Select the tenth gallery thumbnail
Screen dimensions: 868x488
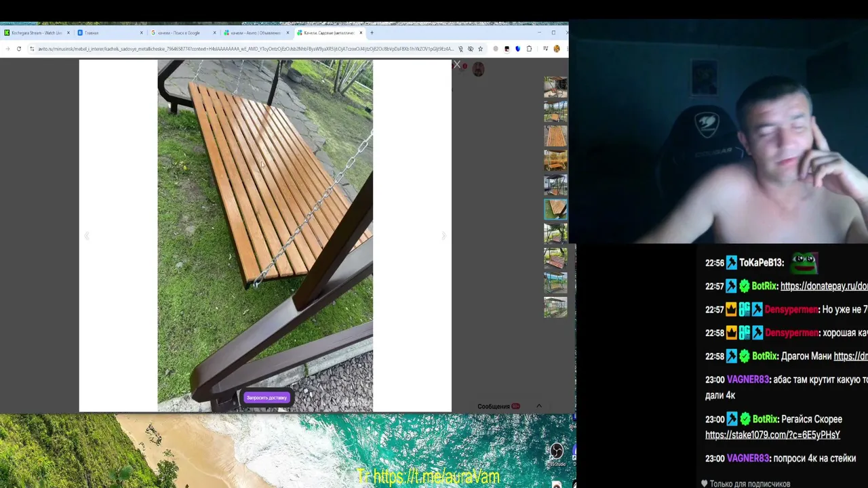tap(555, 307)
